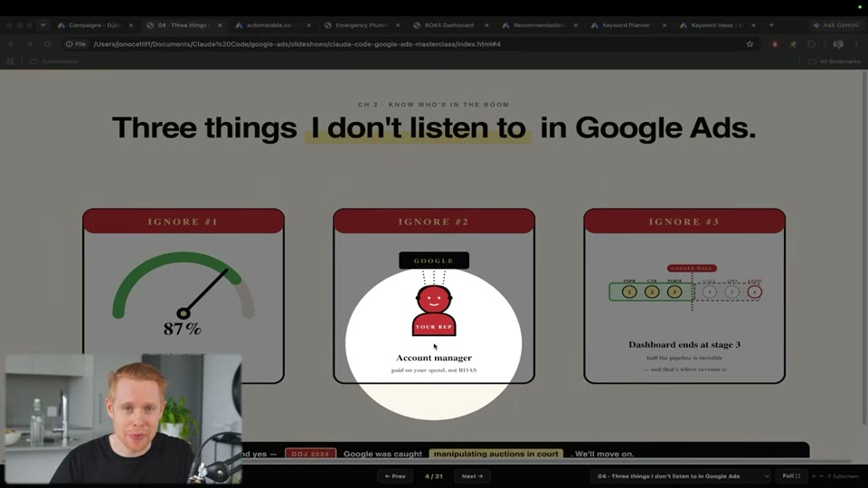Click the IGNORE #1 card header
This screenshot has width=868, height=488.
tap(184, 221)
